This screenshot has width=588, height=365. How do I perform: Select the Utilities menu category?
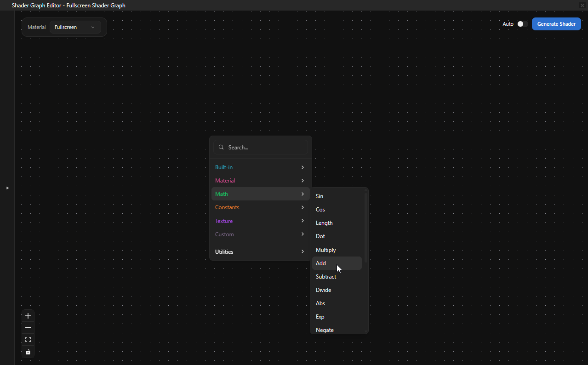[261, 251]
